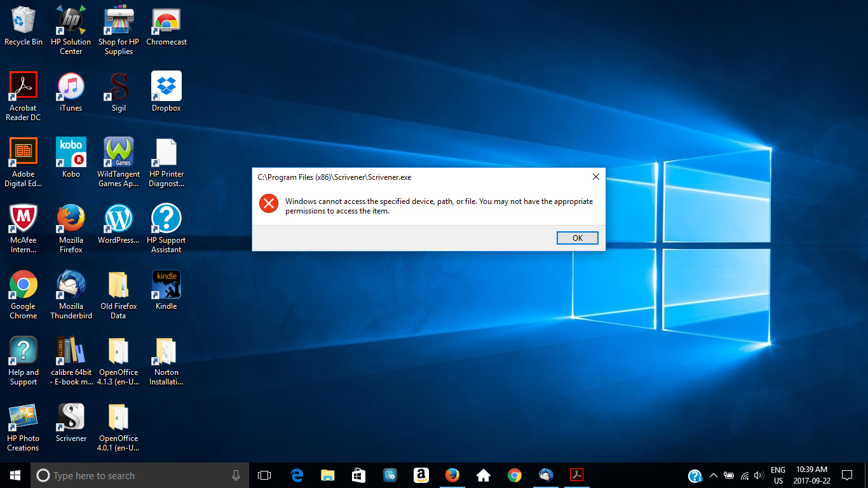The image size is (868, 488).
Task: Click OK in the Scrivener error dialog
Action: click(x=577, y=238)
